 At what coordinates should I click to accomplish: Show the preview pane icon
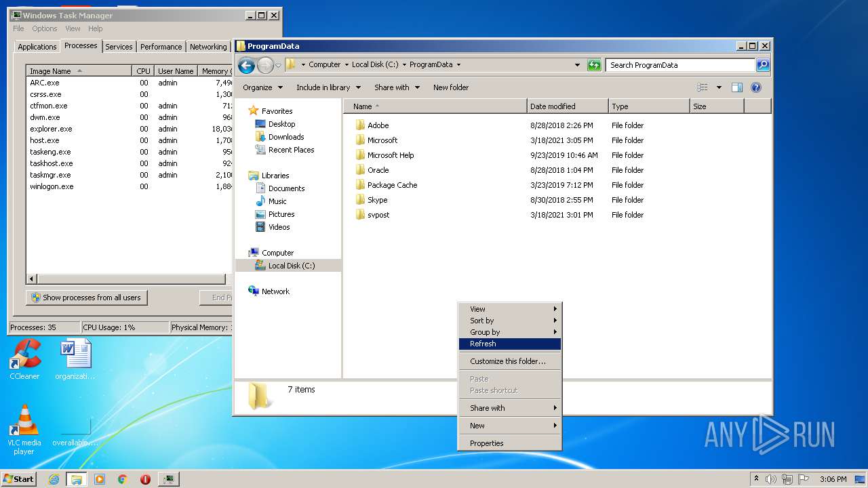point(737,87)
